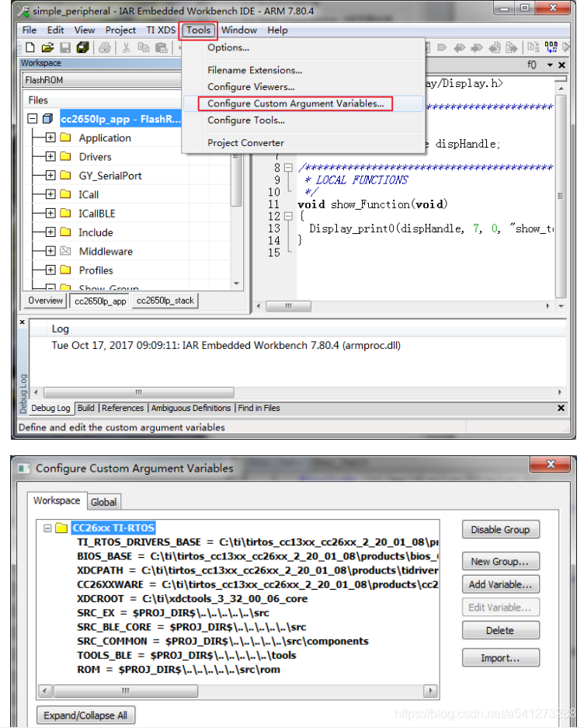Click the Print toolbar icon
This screenshot has width=584, height=728.
click(105, 47)
